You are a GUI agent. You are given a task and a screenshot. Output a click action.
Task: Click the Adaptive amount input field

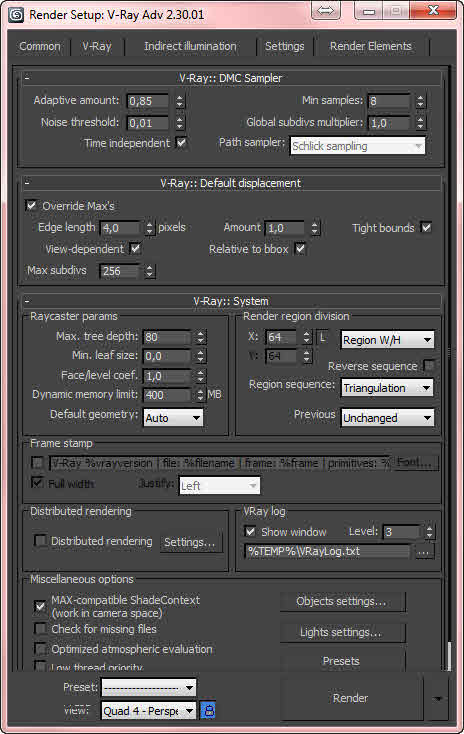(147, 101)
